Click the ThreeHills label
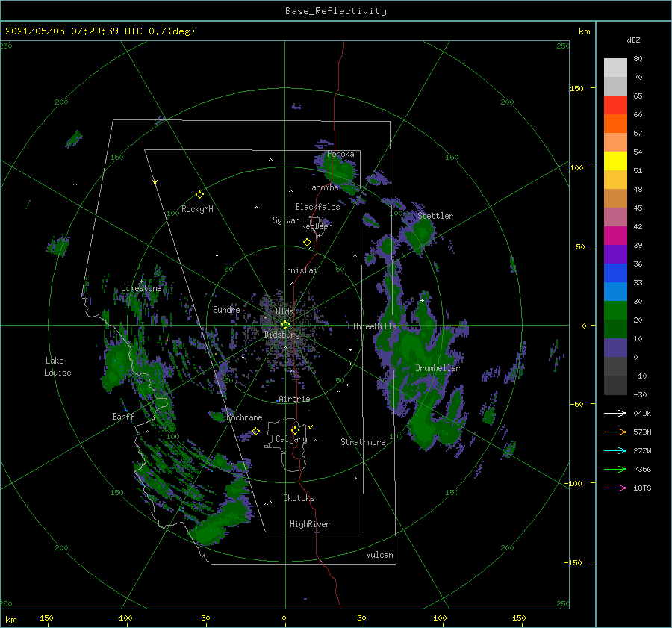Image resolution: width=672 pixels, height=628 pixels. pyautogui.click(x=375, y=326)
